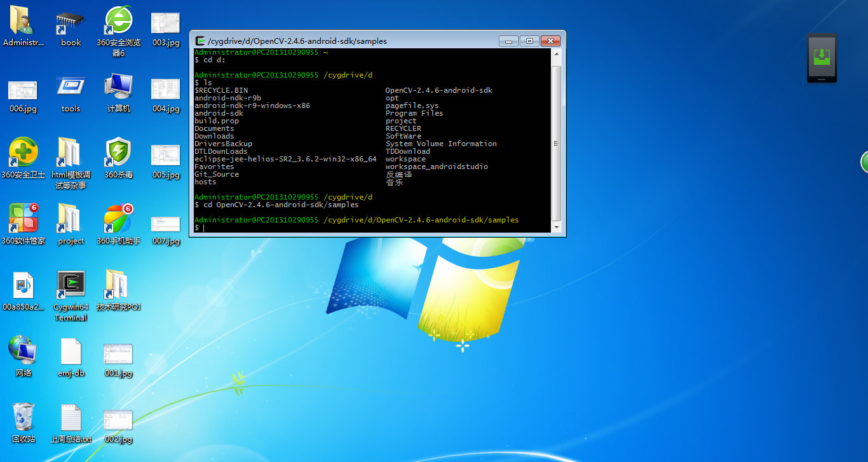Minimize the Cygwin terminal window
868x462 pixels.
coord(508,41)
